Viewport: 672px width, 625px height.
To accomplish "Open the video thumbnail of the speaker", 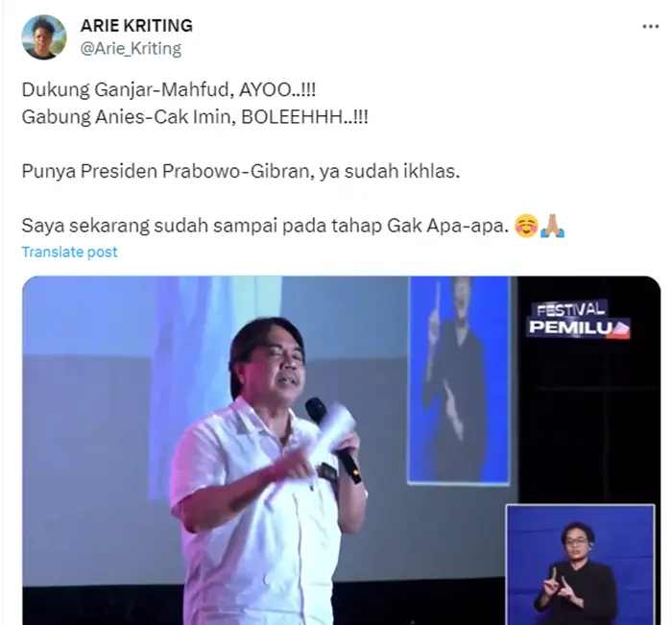I will pos(341,450).
